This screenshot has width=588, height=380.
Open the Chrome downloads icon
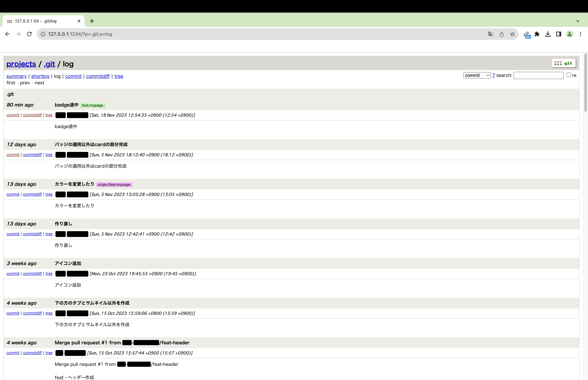click(548, 34)
